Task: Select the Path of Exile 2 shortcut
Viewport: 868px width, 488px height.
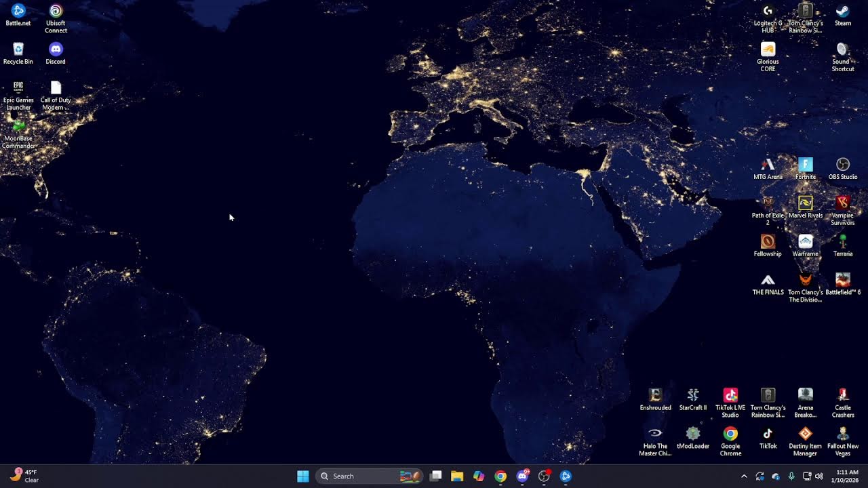Action: [768, 211]
